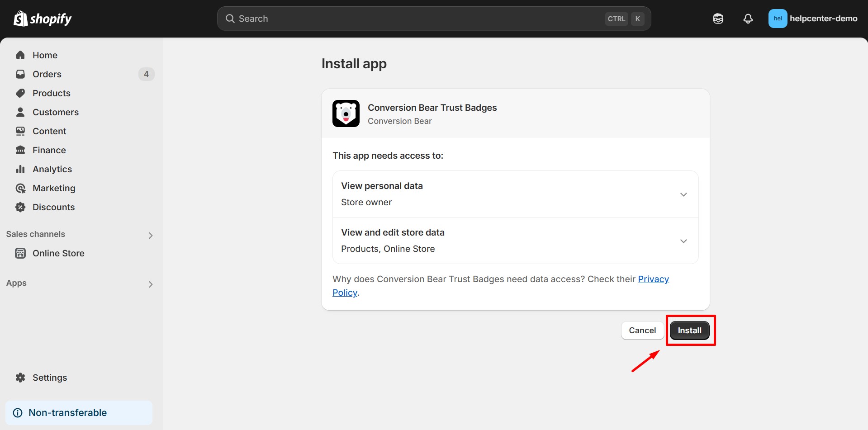The width and height of the screenshot is (868, 430).
Task: Expand the View personal data section
Action: [x=683, y=194]
